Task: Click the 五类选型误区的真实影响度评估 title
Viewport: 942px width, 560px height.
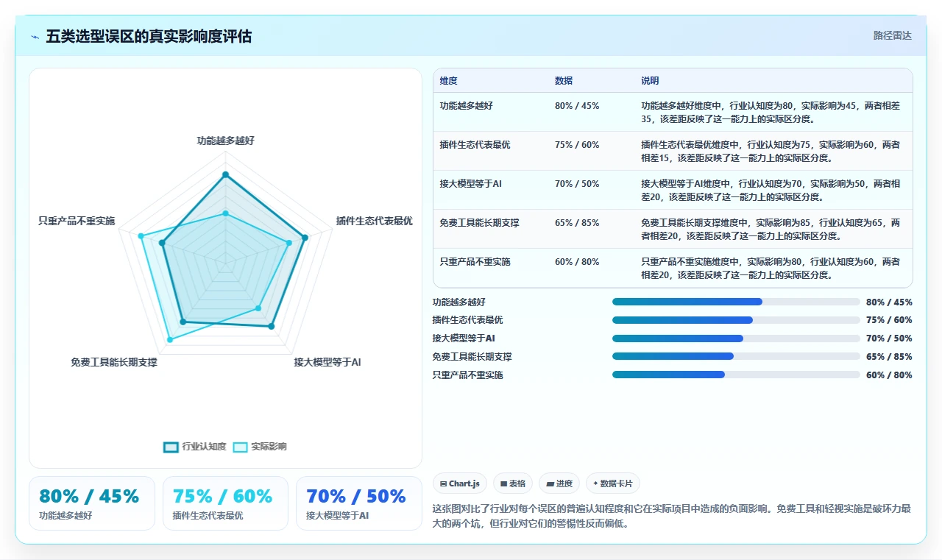Action: click(x=149, y=36)
